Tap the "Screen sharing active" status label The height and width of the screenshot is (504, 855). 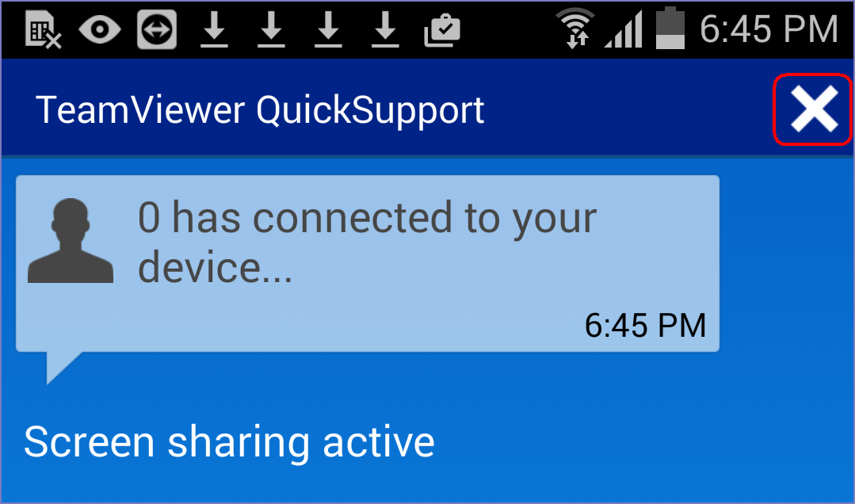point(229,442)
